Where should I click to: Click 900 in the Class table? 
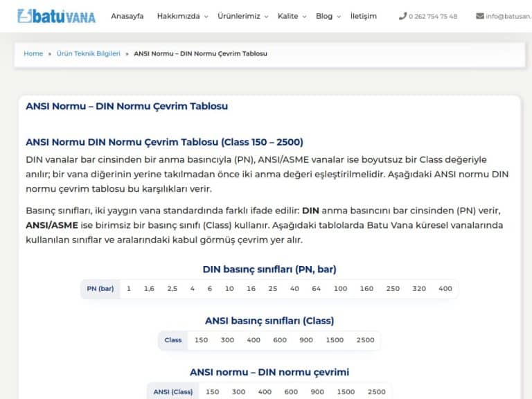[306, 340]
